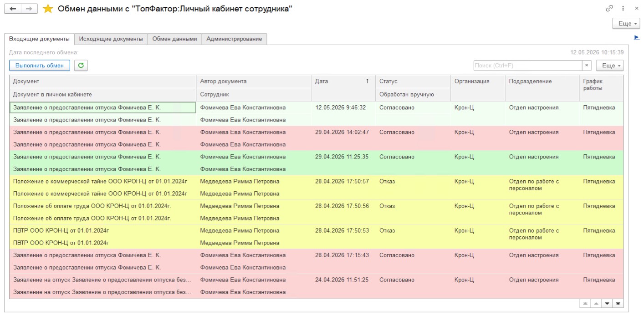644x316 pixels.
Task: Click Согласовано status on 12.05.2026 row
Action: 397,108
